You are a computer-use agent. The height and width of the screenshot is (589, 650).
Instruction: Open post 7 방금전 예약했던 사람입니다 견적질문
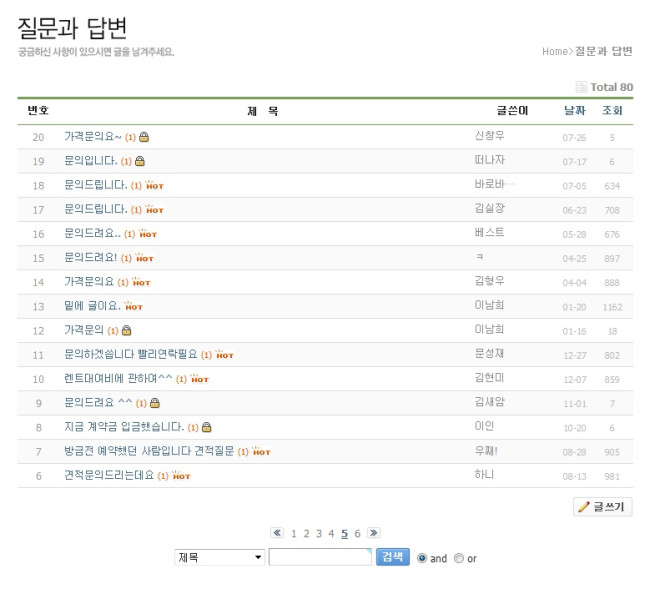pyautogui.click(x=148, y=451)
